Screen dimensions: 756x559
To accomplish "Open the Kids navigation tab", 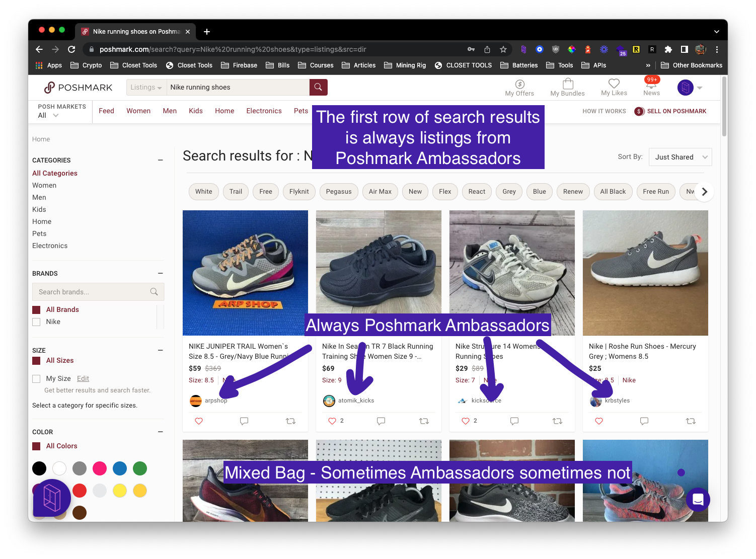I will (196, 111).
